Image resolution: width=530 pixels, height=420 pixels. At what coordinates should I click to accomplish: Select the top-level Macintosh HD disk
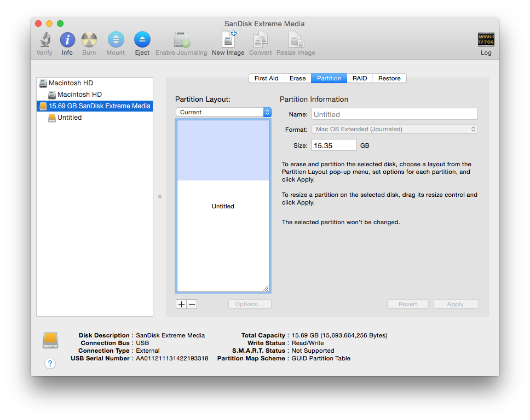[x=95, y=83]
